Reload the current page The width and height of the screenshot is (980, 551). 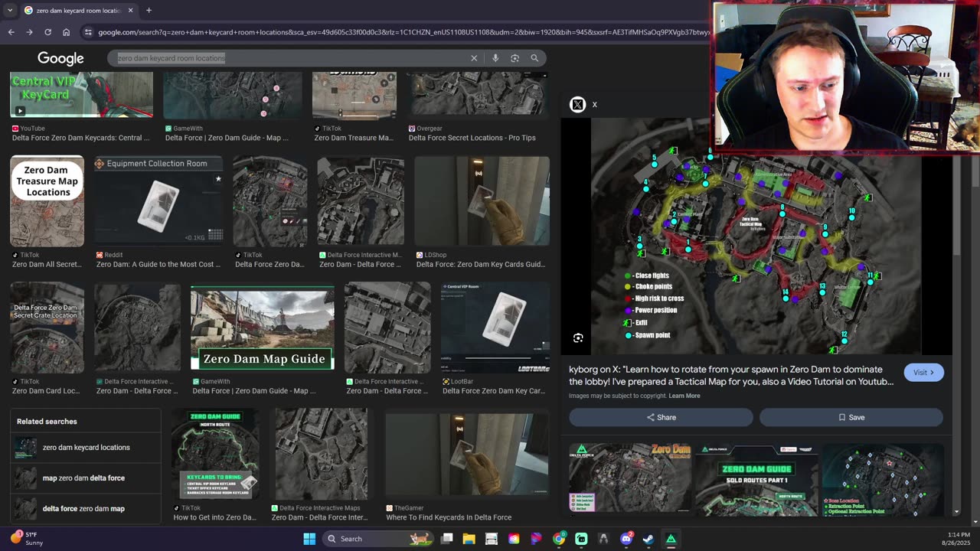tap(47, 32)
